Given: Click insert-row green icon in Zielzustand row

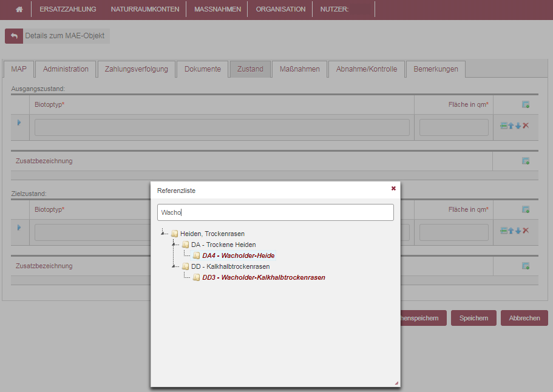Looking at the screenshot, I should 504,231.
